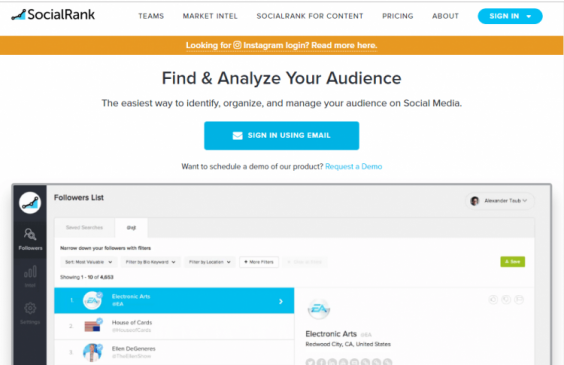Click the Instagram login banner link
564x365 pixels.
pos(281,45)
